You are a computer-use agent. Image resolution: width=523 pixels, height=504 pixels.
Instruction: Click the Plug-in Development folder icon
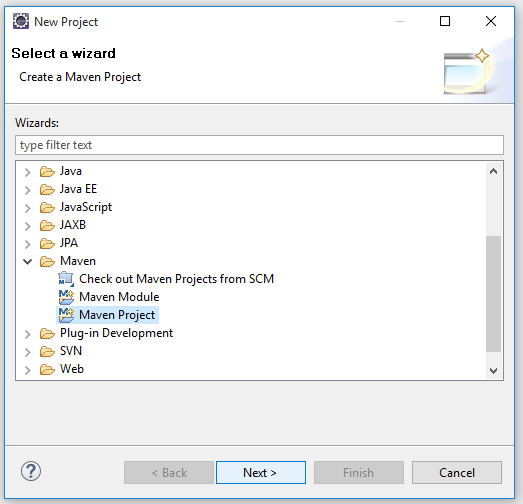[x=47, y=333]
